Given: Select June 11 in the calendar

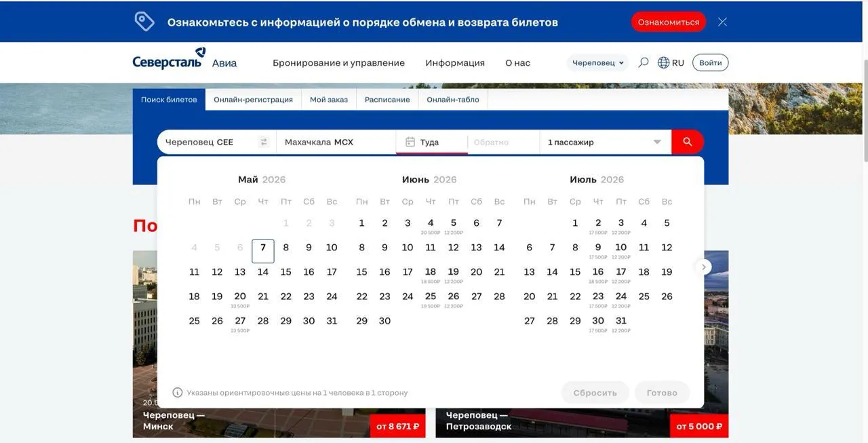Looking at the screenshot, I should (431, 248).
